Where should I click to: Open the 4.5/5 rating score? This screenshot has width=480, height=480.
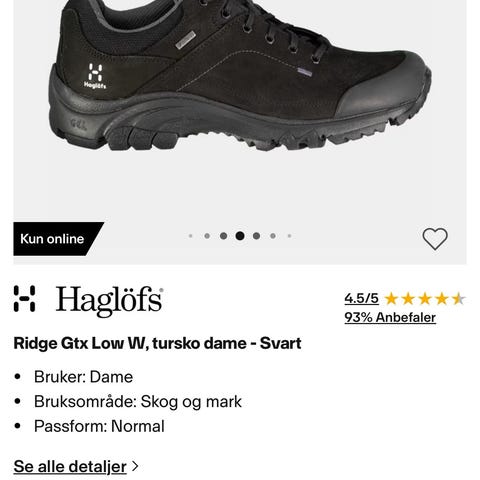tap(361, 298)
